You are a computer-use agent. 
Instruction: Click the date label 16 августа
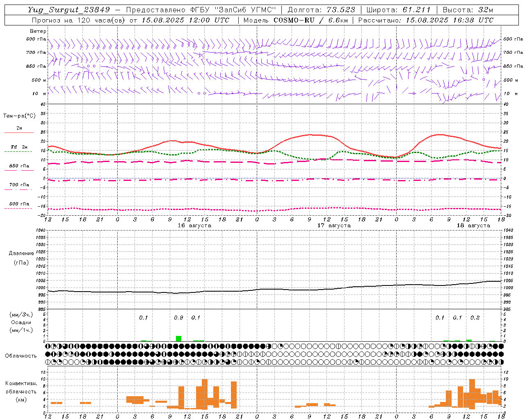[194, 226]
